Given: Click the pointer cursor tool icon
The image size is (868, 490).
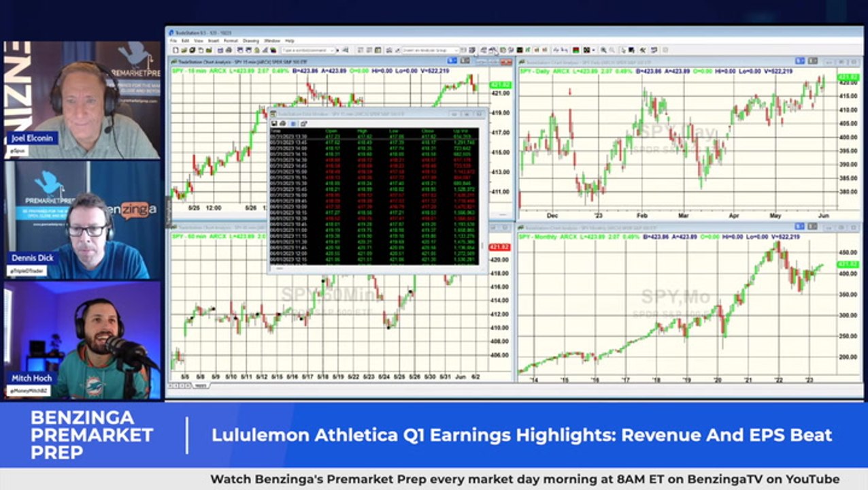Looking at the screenshot, I should 623,50.
